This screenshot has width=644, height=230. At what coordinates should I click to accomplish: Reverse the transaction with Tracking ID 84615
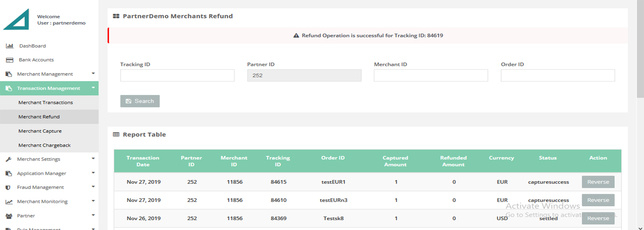pos(598,182)
